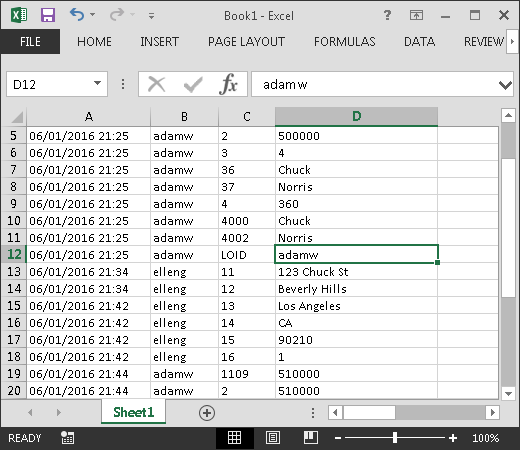The height and width of the screenshot is (450, 520).
Task: Click the zoom slider handle
Action: click(395, 438)
